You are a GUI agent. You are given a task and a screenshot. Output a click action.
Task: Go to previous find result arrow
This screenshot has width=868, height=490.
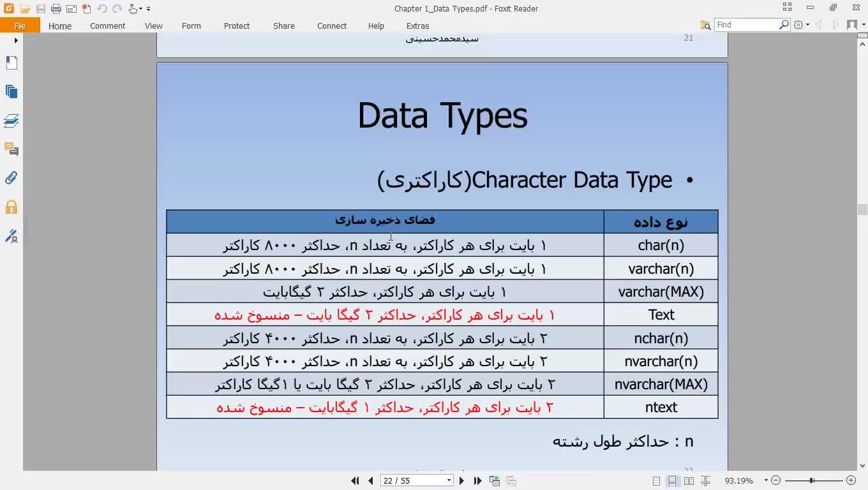pos(819,25)
